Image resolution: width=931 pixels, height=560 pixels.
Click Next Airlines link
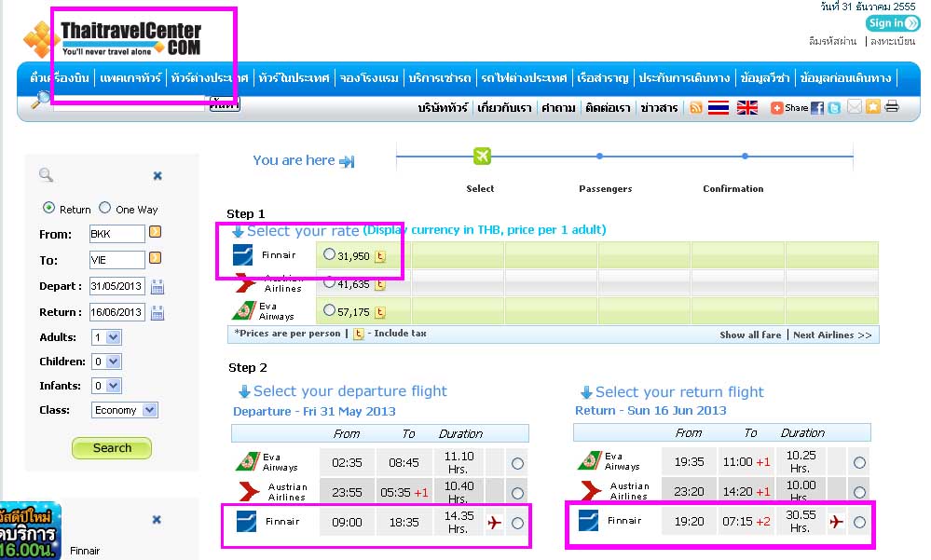click(832, 335)
